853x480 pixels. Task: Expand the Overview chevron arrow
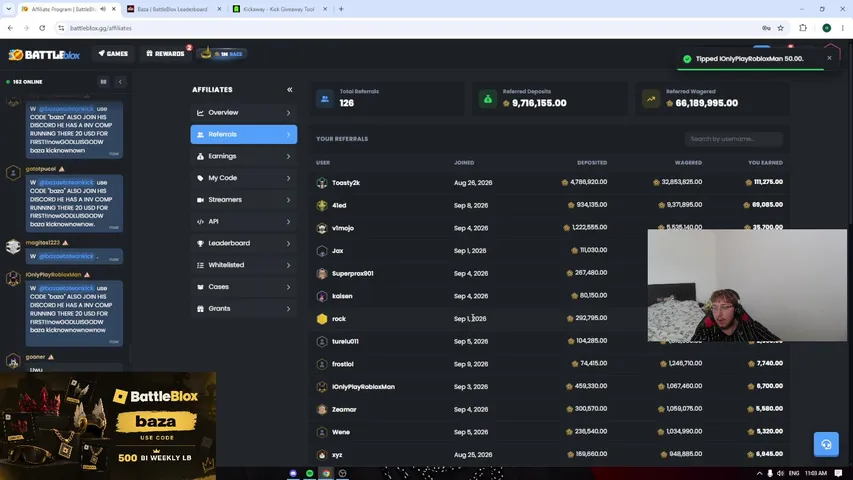pyautogui.click(x=288, y=113)
